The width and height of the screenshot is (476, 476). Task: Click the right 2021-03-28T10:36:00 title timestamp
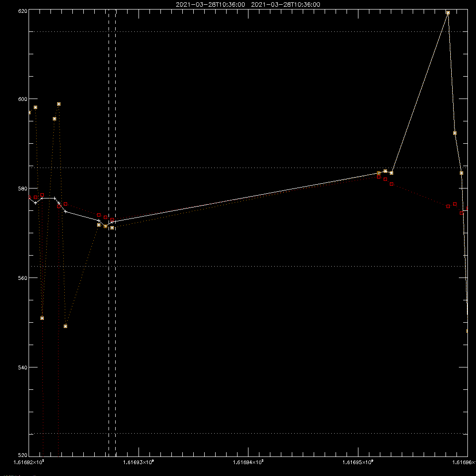click(x=286, y=5)
